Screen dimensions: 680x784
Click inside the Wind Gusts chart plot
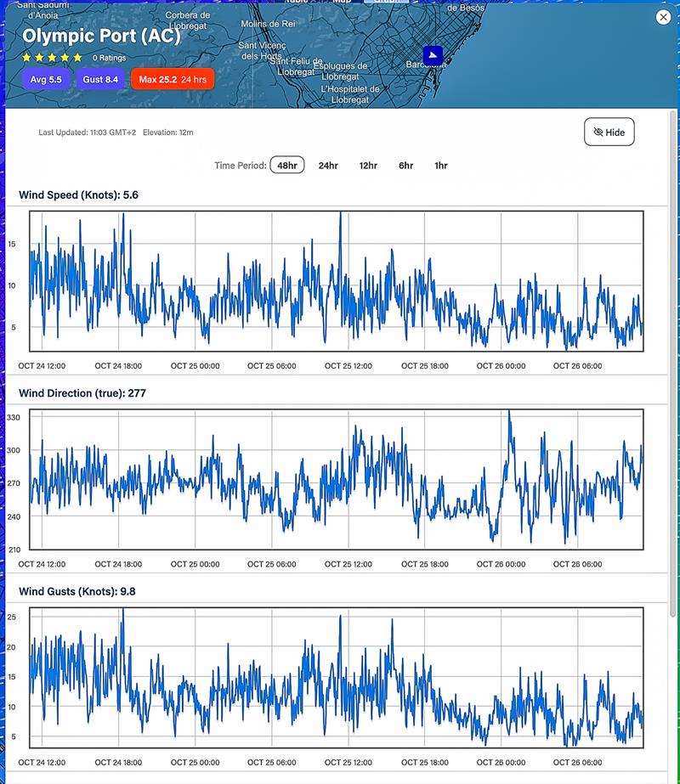337,678
